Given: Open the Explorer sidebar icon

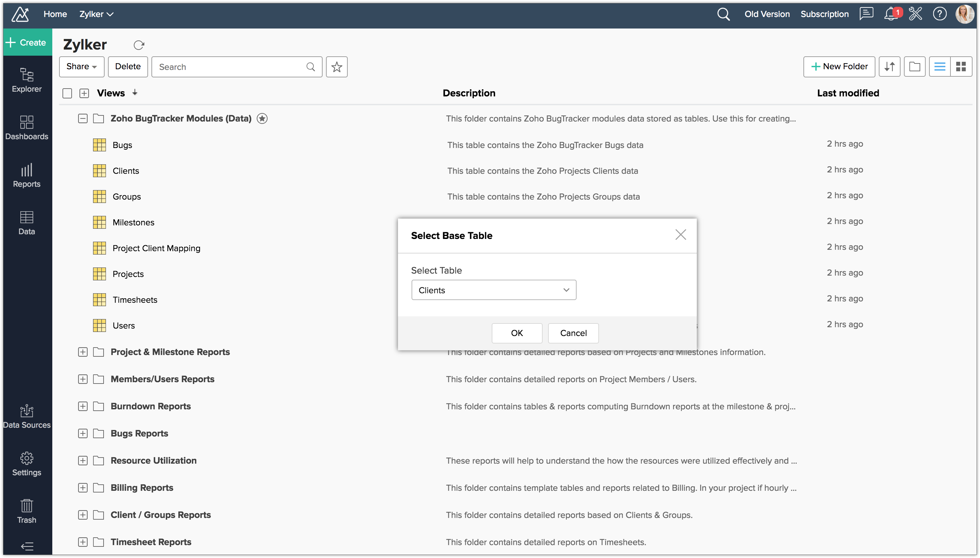Looking at the screenshot, I should pos(26,80).
